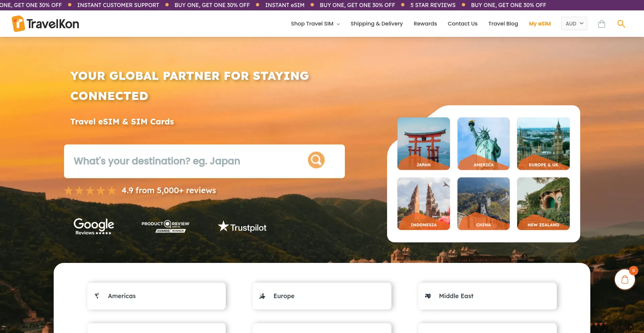
Task: Click 'Travel eSIM & SIM Cards' subtitle
Action: 122,122
